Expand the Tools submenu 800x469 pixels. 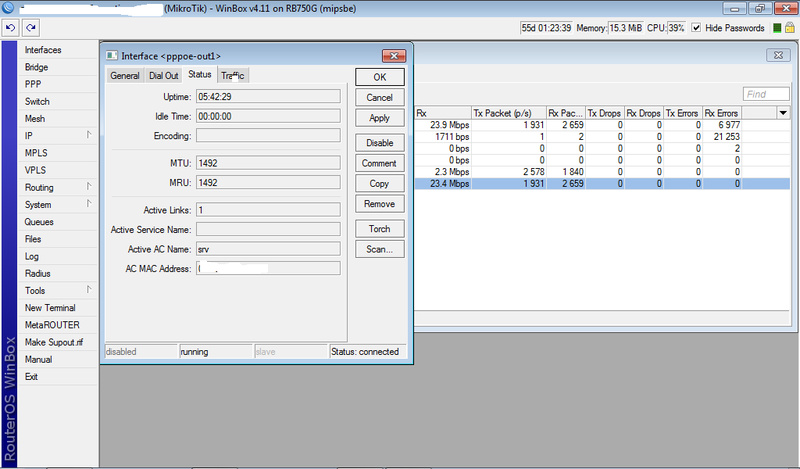[89, 290]
